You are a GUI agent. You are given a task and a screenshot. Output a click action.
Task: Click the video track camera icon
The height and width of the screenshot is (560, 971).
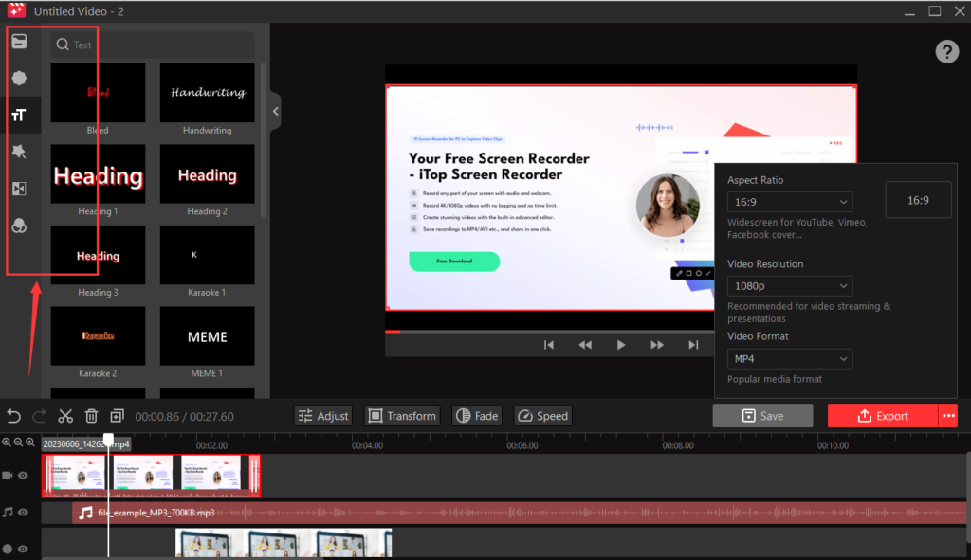pyautogui.click(x=8, y=476)
